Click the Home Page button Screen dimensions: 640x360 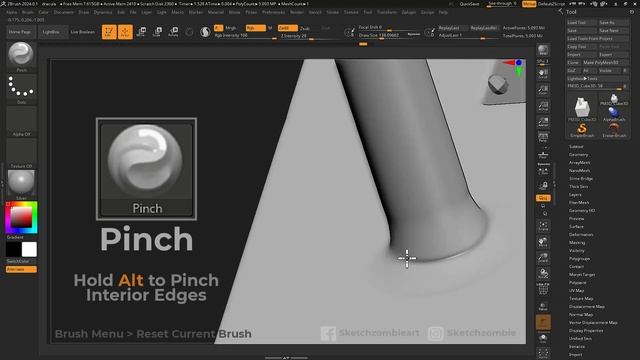coord(20,32)
